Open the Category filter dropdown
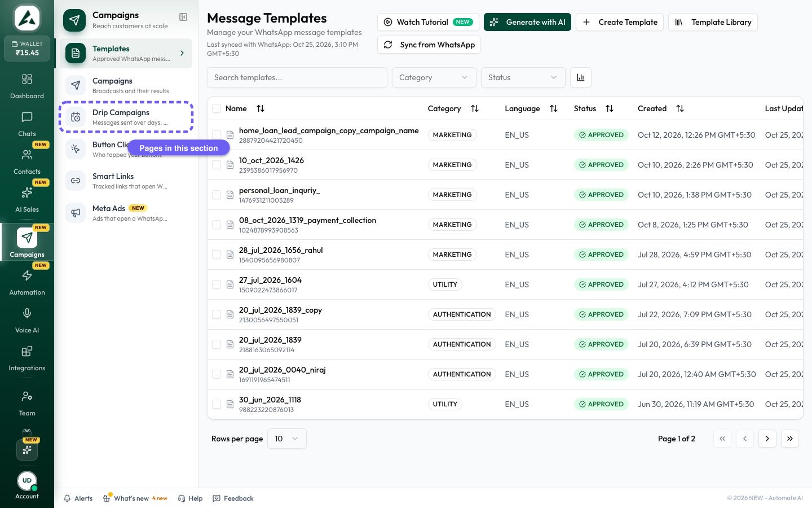 coord(434,77)
